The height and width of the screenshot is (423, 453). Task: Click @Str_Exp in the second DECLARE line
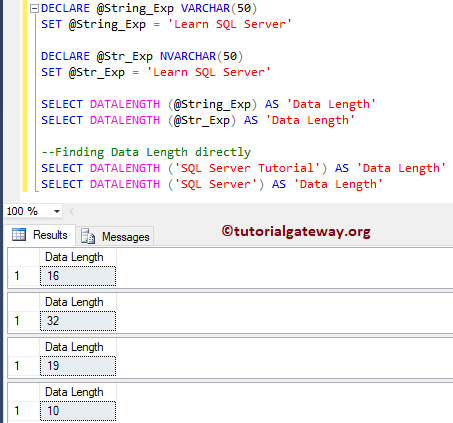pyautogui.click(x=125, y=57)
